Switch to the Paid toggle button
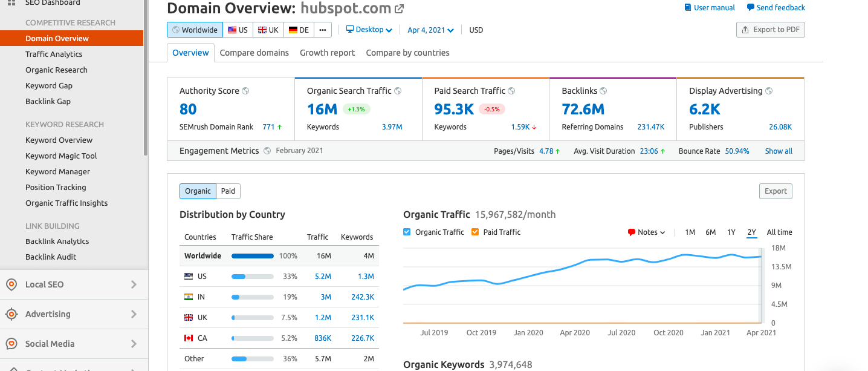 coord(228,191)
